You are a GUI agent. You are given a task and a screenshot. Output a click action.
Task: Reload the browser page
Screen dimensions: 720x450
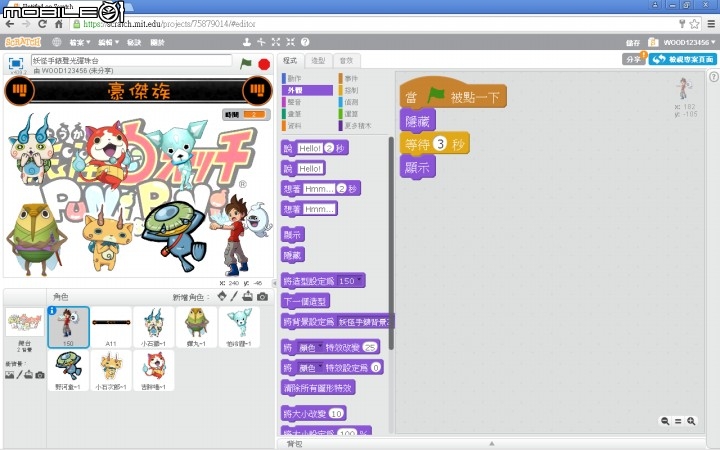click(42, 24)
